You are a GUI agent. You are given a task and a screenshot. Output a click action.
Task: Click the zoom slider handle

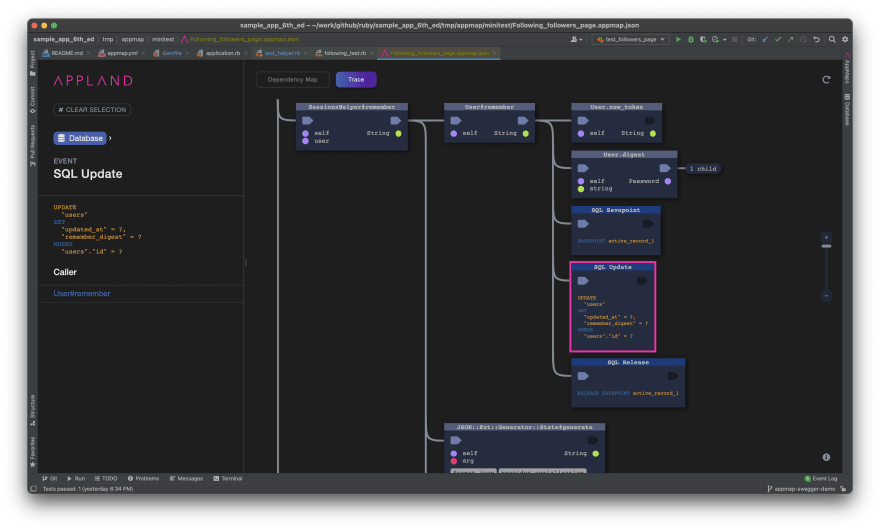coord(826,246)
